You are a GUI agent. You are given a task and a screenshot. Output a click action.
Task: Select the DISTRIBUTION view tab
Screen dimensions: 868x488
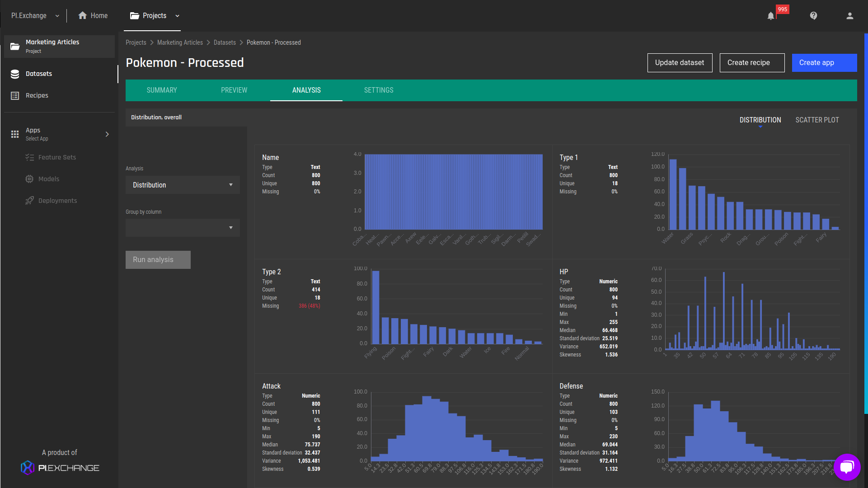(760, 120)
